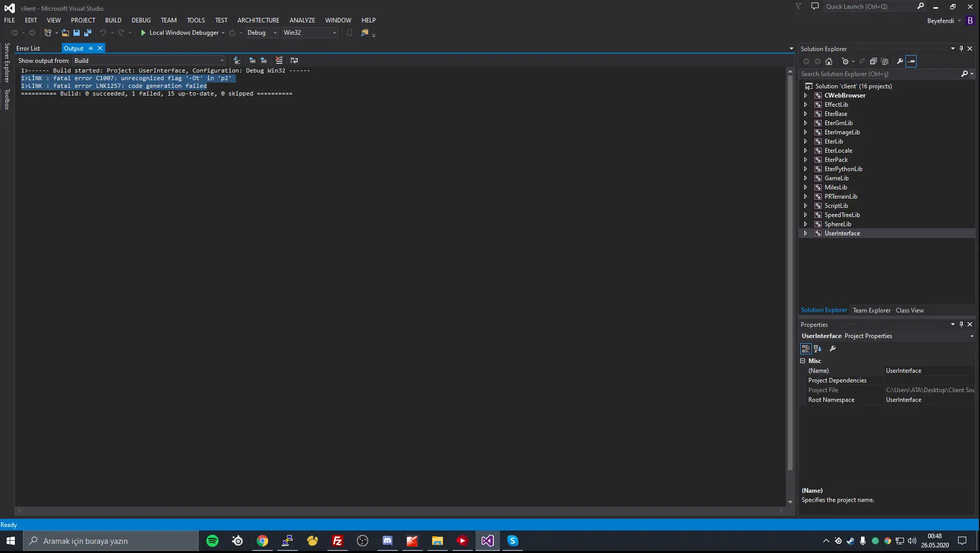Click the Windows Start button
Screen dimensions: 980x553
tap(11, 541)
